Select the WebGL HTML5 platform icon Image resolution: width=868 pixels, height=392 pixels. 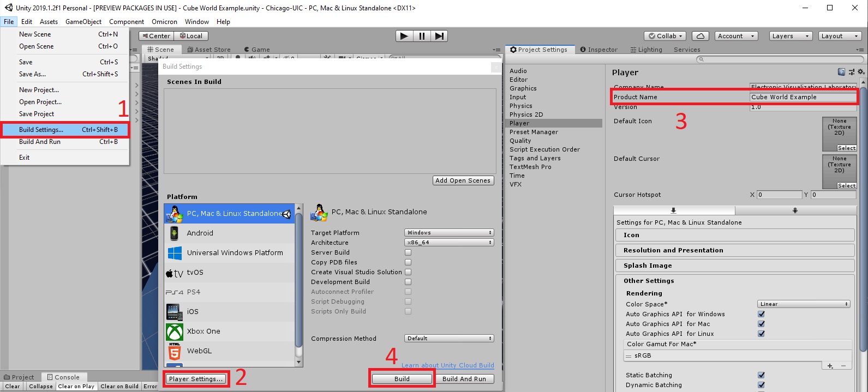point(175,351)
